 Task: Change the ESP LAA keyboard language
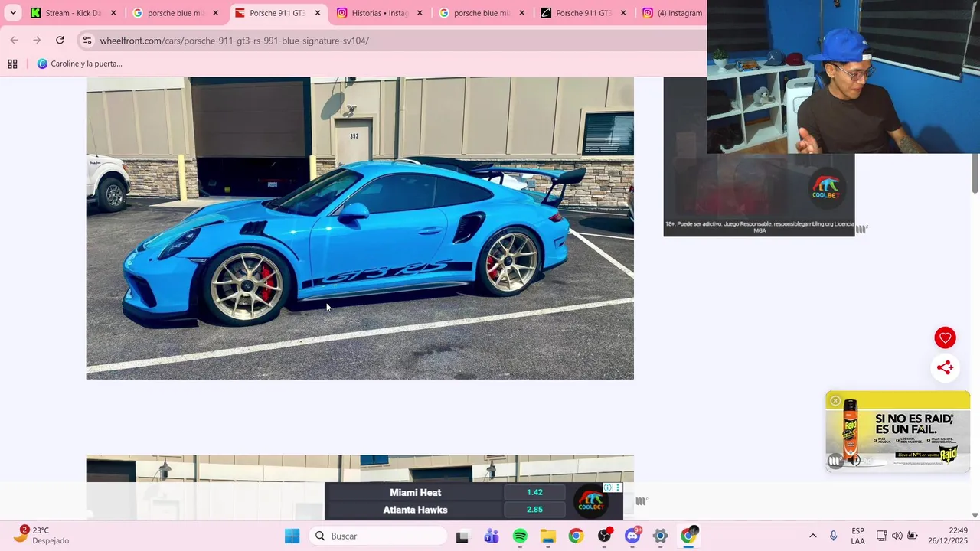[857, 536]
